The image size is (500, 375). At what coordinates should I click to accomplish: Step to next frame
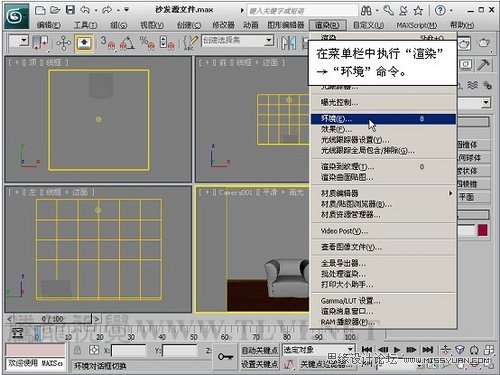[x=411, y=350]
